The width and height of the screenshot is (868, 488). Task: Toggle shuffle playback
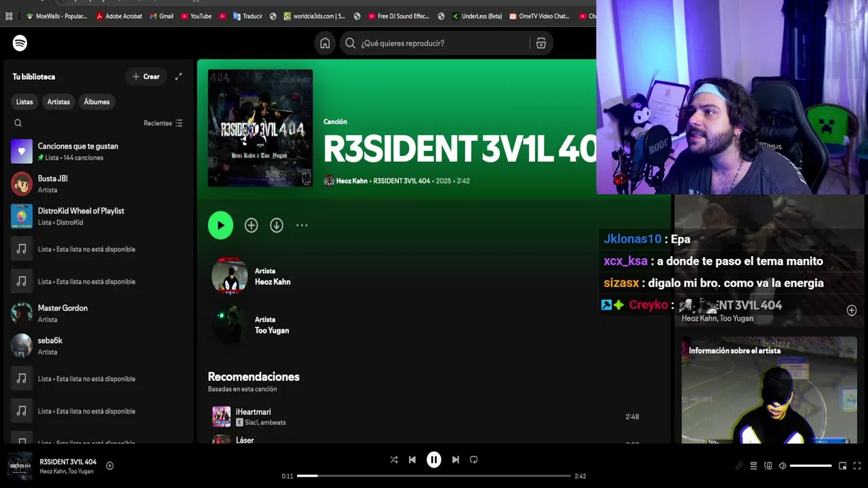(x=394, y=460)
